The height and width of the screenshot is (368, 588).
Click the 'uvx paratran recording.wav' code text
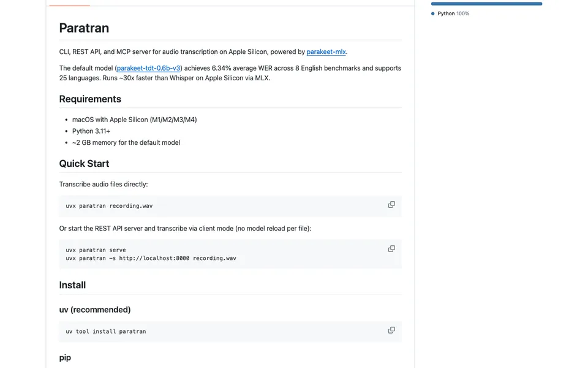coord(109,206)
